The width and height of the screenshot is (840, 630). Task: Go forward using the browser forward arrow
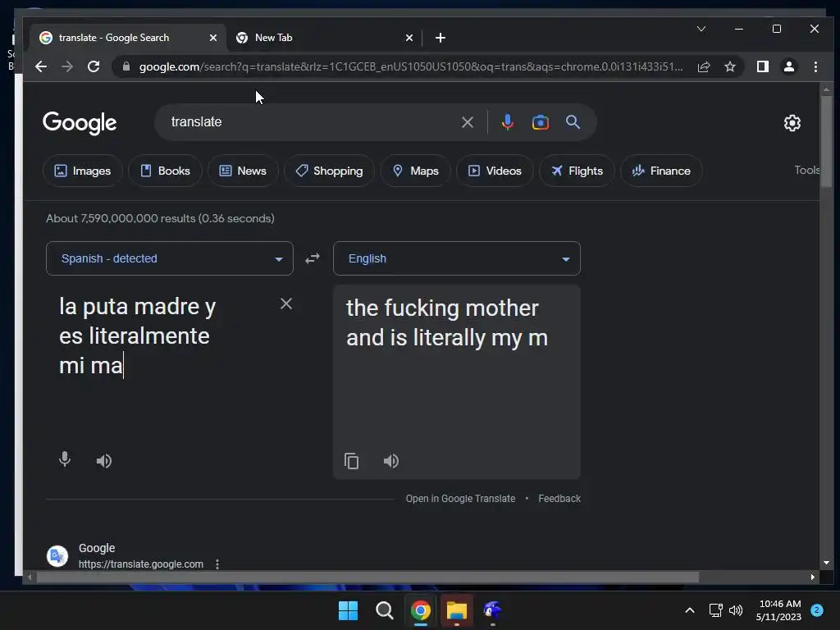coord(67,66)
